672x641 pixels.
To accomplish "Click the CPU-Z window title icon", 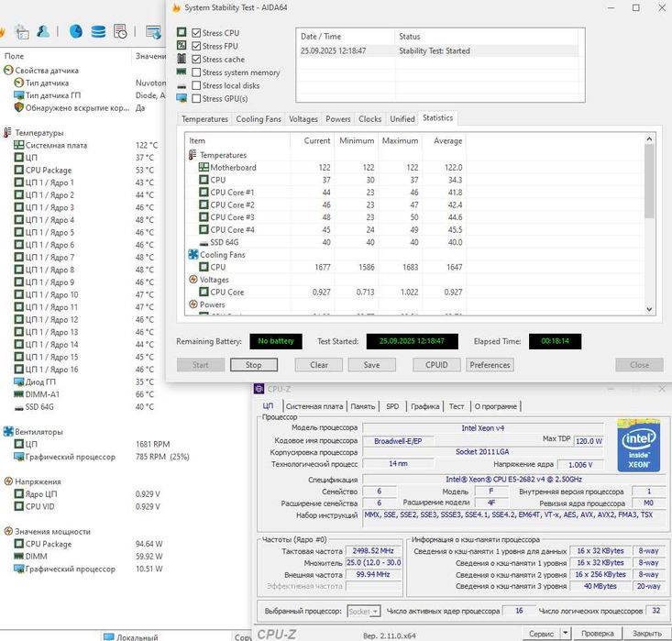I will click(x=259, y=389).
